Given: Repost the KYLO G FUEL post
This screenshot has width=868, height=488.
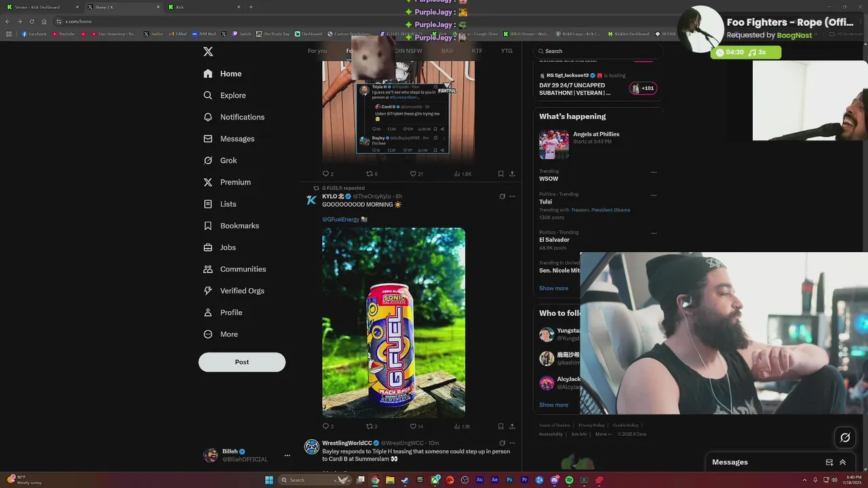Looking at the screenshot, I should click(370, 426).
